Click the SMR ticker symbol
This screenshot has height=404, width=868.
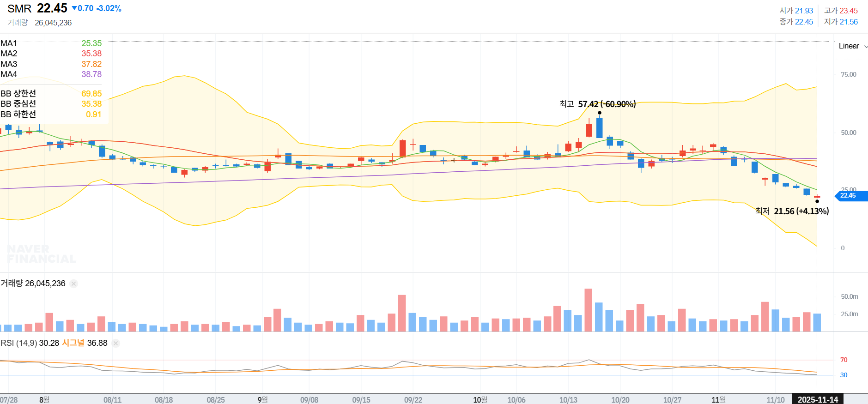coord(19,9)
